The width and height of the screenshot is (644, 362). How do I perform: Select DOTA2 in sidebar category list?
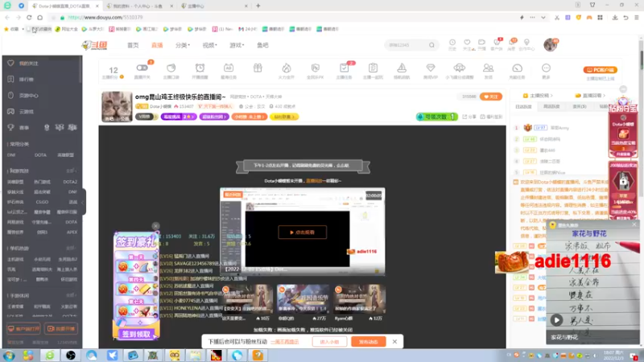pyautogui.click(x=70, y=182)
